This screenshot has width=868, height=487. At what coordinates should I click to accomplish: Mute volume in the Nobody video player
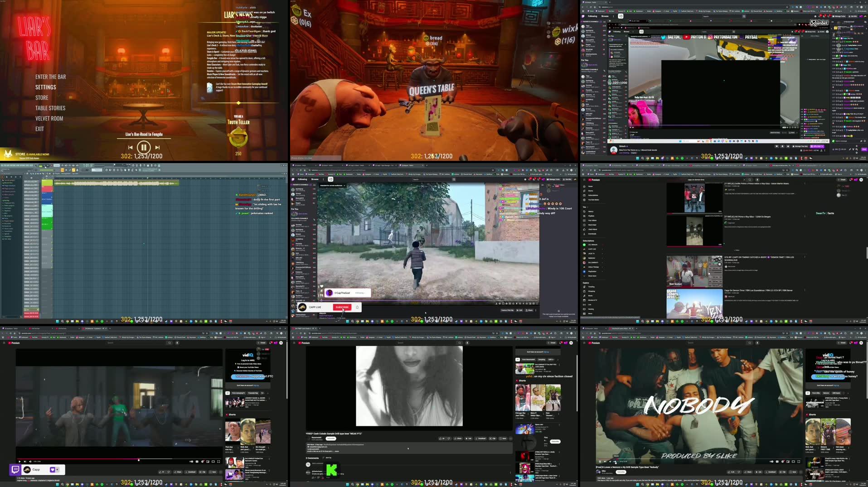pyautogui.click(x=610, y=462)
